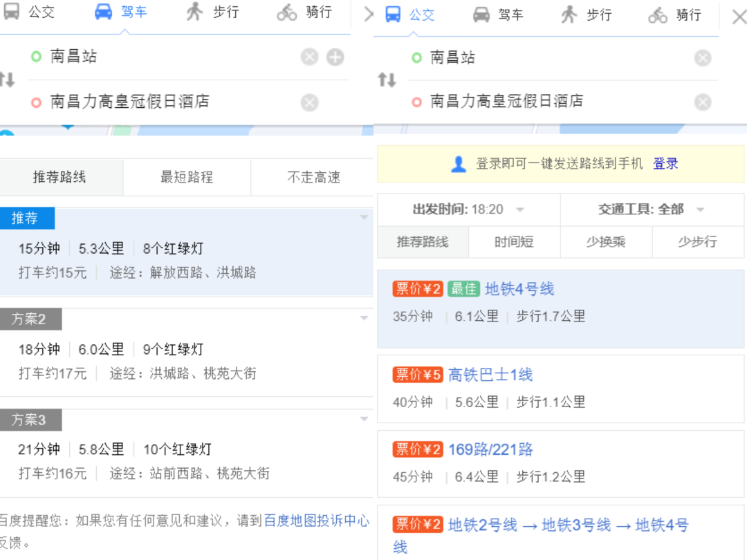Image resolution: width=747 pixels, height=560 pixels.
Task: Select 最短路程 shortest route option
Action: point(187,177)
